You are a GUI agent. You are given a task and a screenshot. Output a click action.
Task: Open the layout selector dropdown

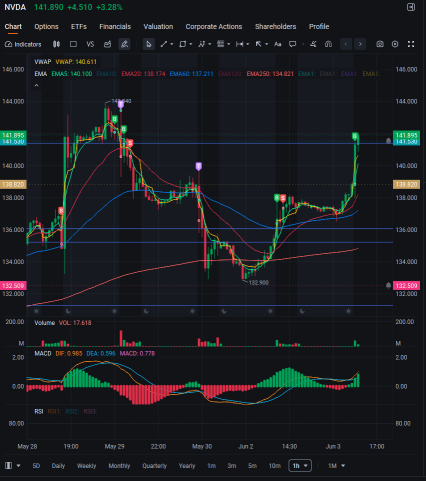click(13, 466)
